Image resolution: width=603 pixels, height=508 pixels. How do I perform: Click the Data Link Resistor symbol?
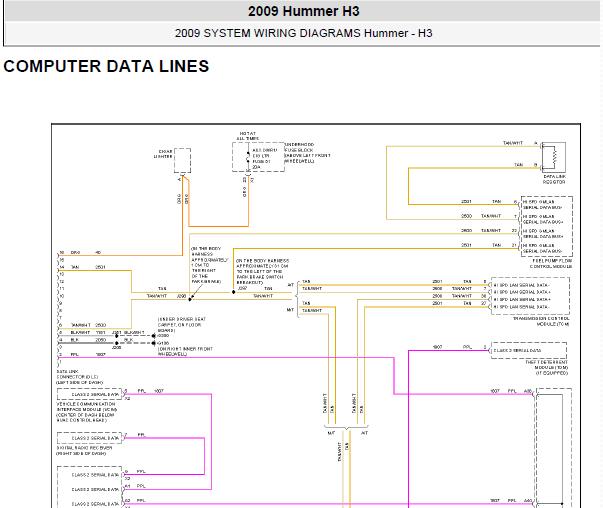[554, 157]
